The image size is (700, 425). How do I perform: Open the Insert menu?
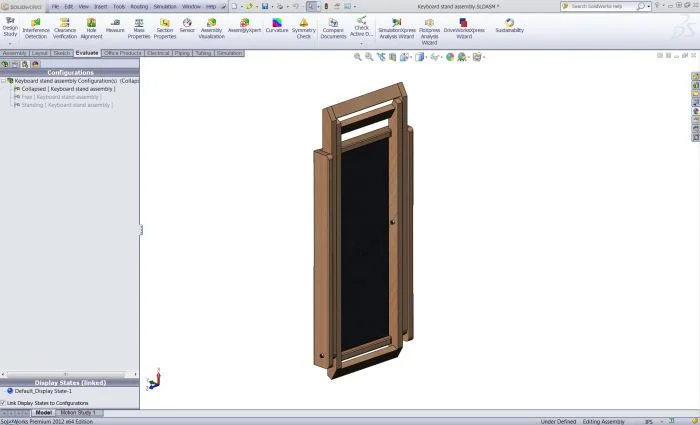tap(100, 6)
